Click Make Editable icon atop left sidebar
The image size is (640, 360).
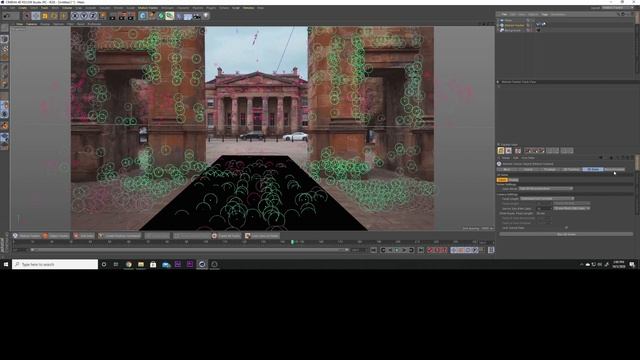pos(4,28)
